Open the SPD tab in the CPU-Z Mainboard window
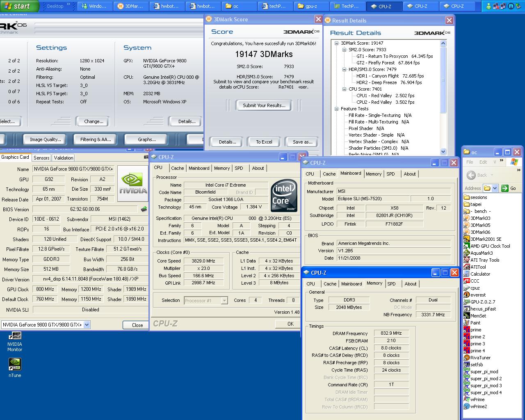Image resolution: width=525 pixels, height=420 pixels. [x=391, y=174]
